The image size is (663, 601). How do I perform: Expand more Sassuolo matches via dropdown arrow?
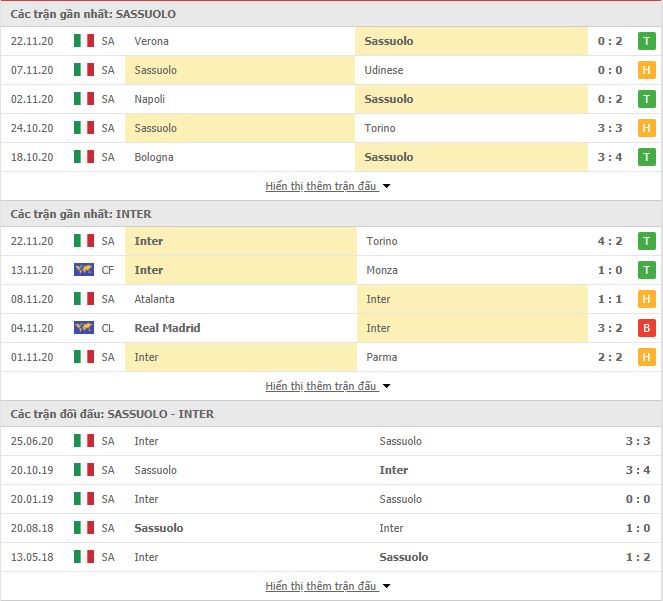pos(386,186)
